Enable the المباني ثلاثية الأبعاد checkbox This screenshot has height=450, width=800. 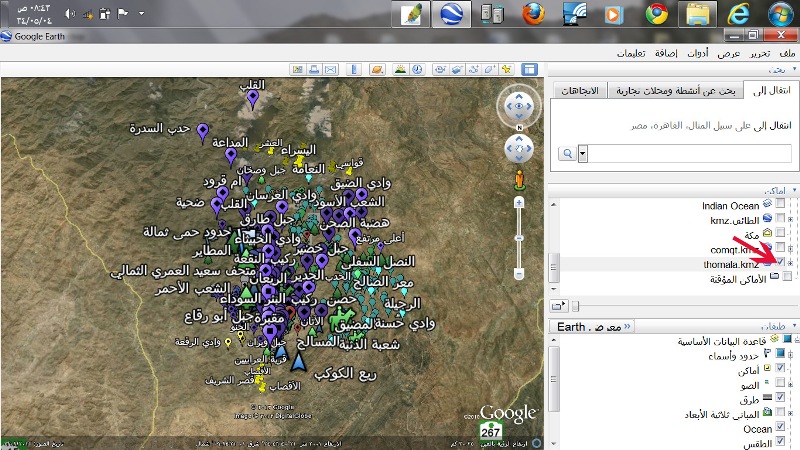click(780, 411)
